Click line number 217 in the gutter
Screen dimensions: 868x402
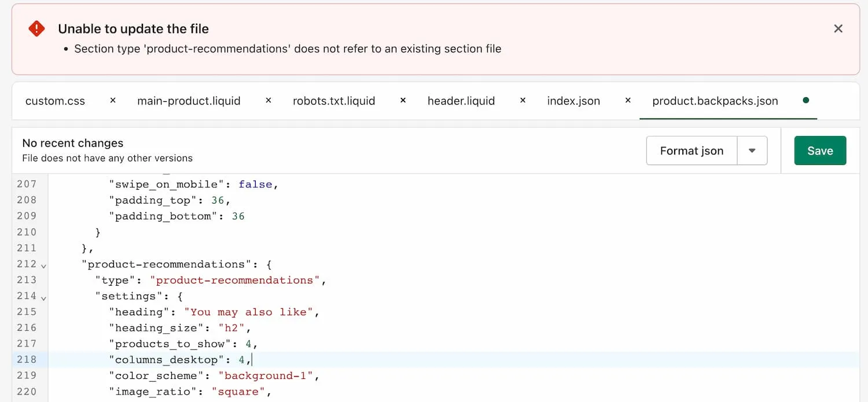pyautogui.click(x=27, y=344)
